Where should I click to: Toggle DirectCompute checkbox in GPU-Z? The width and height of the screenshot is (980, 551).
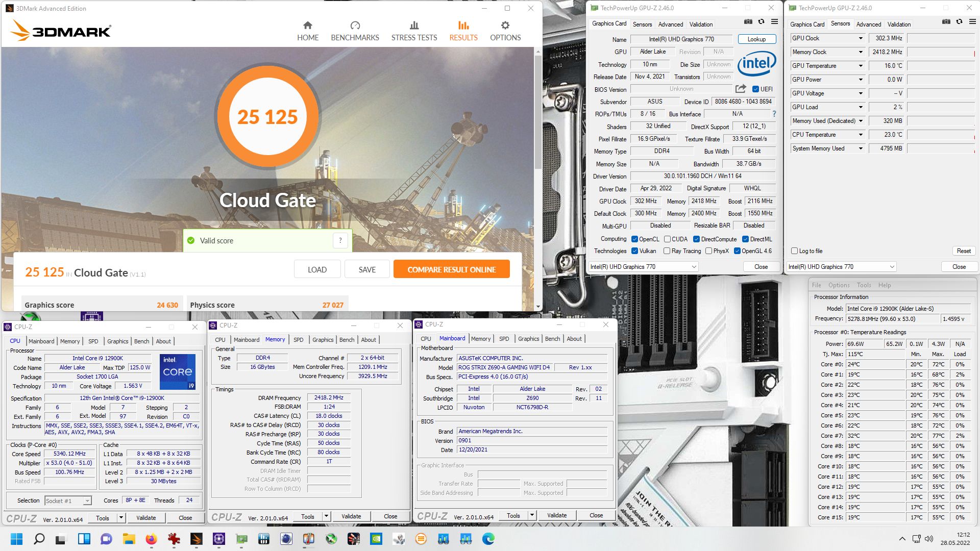(x=696, y=239)
